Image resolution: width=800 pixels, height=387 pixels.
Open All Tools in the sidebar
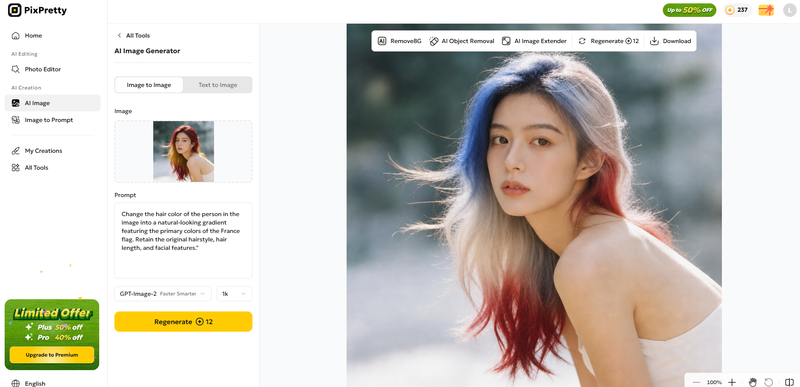(53, 168)
